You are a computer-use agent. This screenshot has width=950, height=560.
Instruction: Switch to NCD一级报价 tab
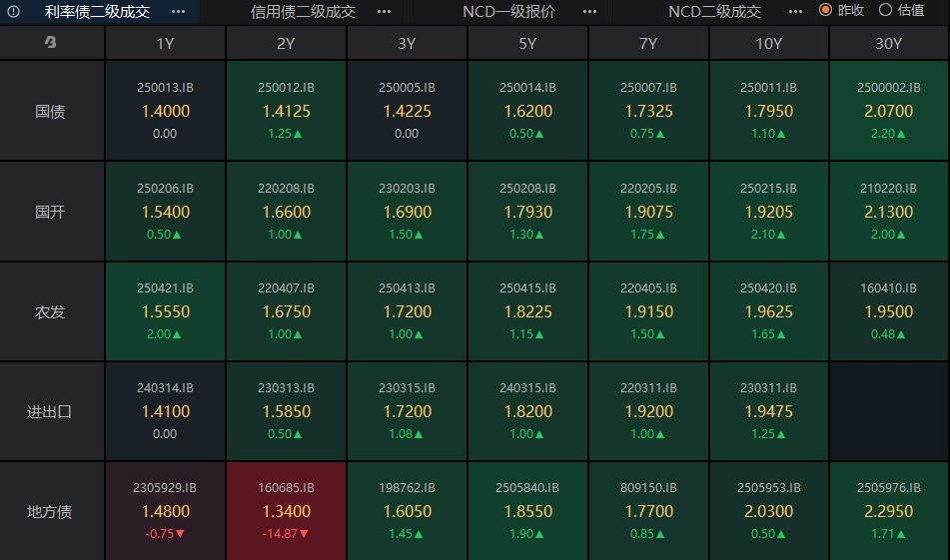[508, 12]
